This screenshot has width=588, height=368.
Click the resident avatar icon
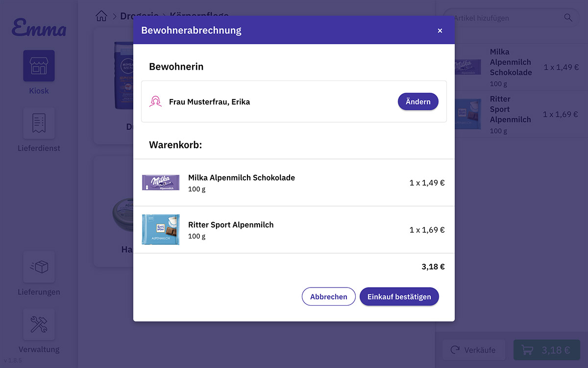click(x=155, y=102)
